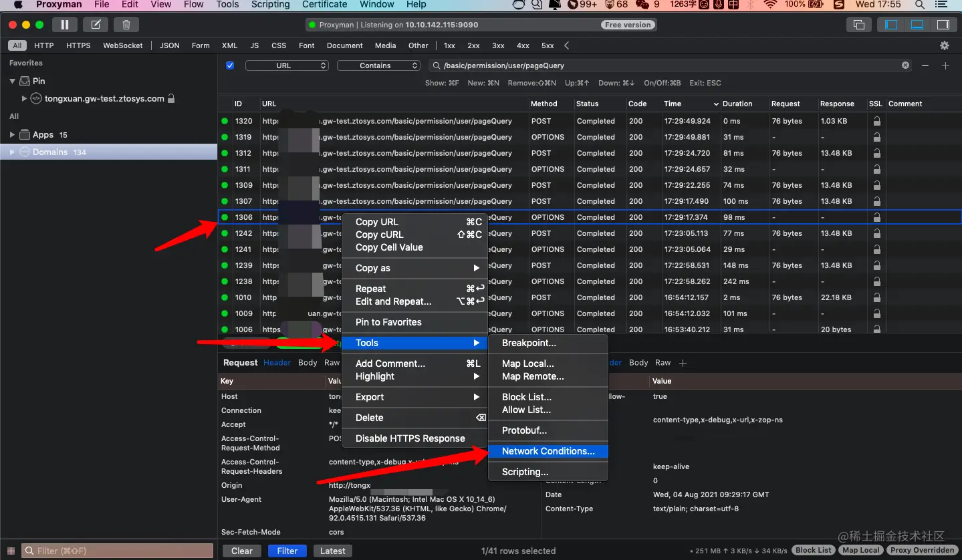Click the SSL lock icon in row 1320
962x560 pixels.
point(876,121)
